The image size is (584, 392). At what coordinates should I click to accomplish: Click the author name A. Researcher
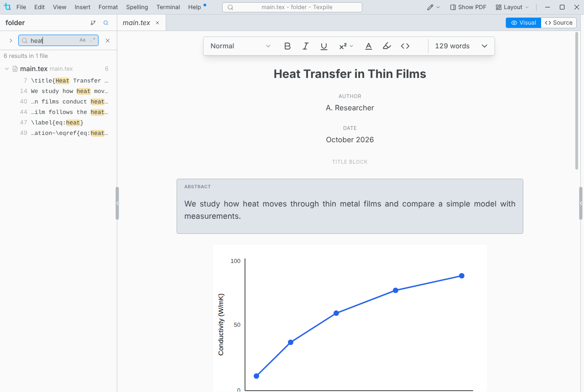(350, 108)
